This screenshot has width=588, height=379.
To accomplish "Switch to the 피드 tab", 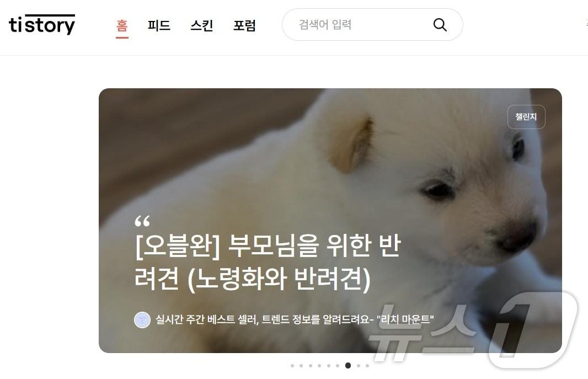I will pos(159,25).
